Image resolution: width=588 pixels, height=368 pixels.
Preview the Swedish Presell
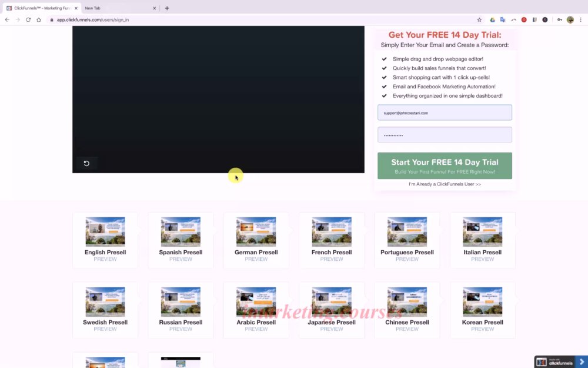tap(105, 329)
